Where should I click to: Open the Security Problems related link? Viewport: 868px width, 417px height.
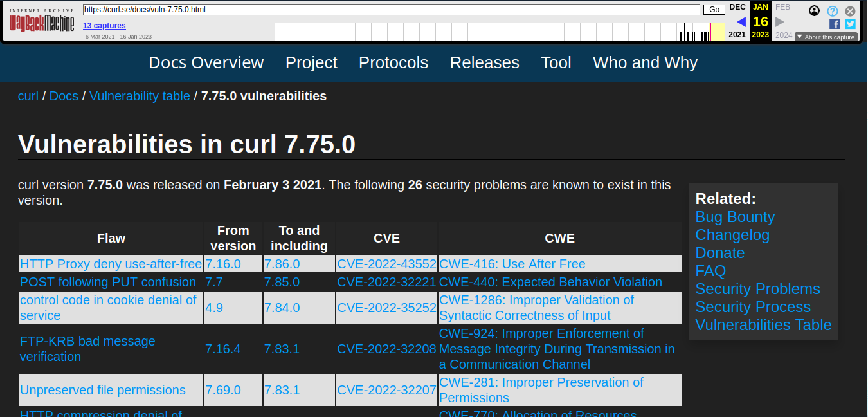(x=758, y=289)
